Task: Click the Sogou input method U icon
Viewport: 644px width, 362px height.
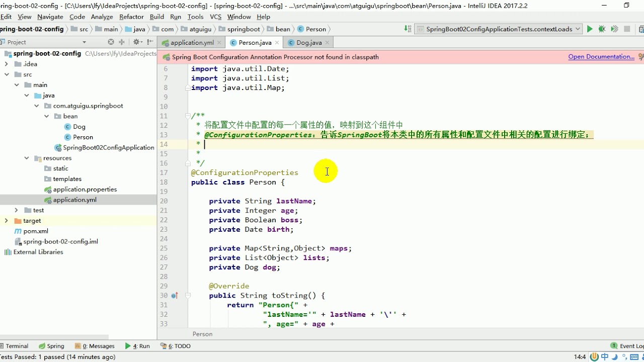Action: (x=594, y=357)
